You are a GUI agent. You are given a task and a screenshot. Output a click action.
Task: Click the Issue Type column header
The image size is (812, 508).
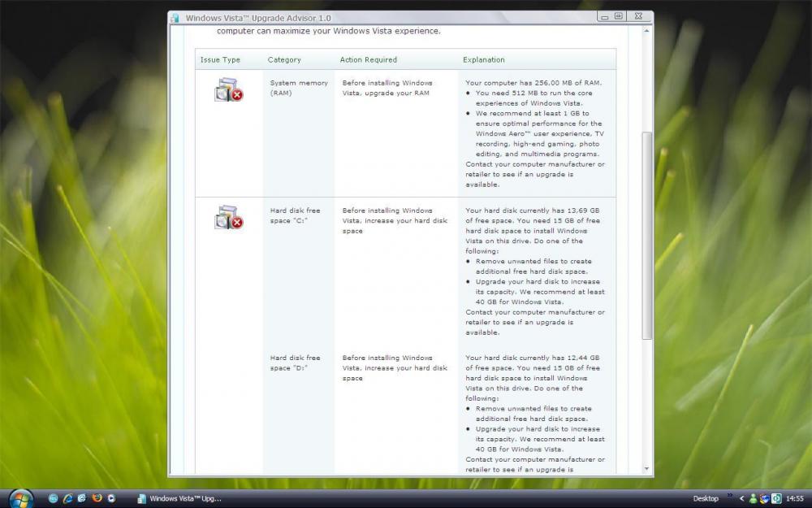220,59
